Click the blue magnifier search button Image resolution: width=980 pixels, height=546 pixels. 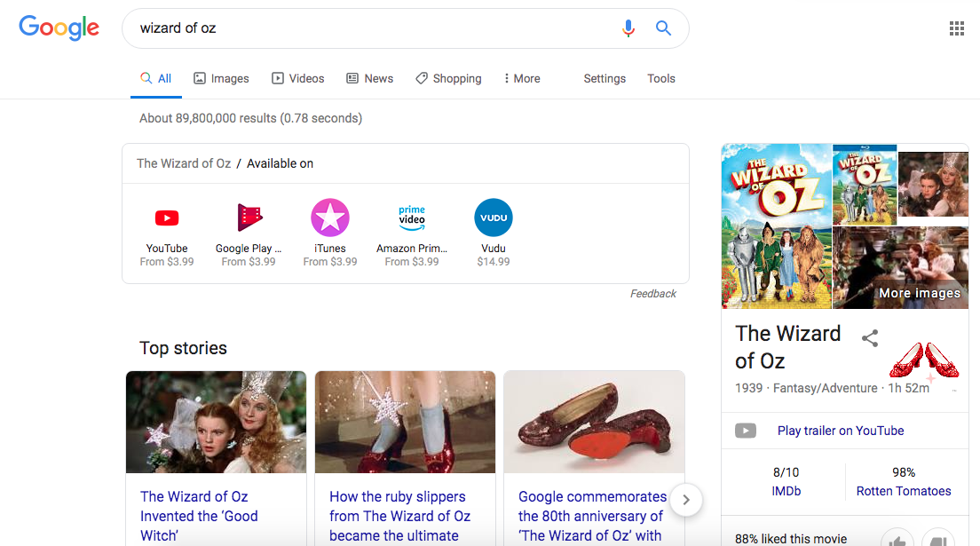tap(663, 28)
